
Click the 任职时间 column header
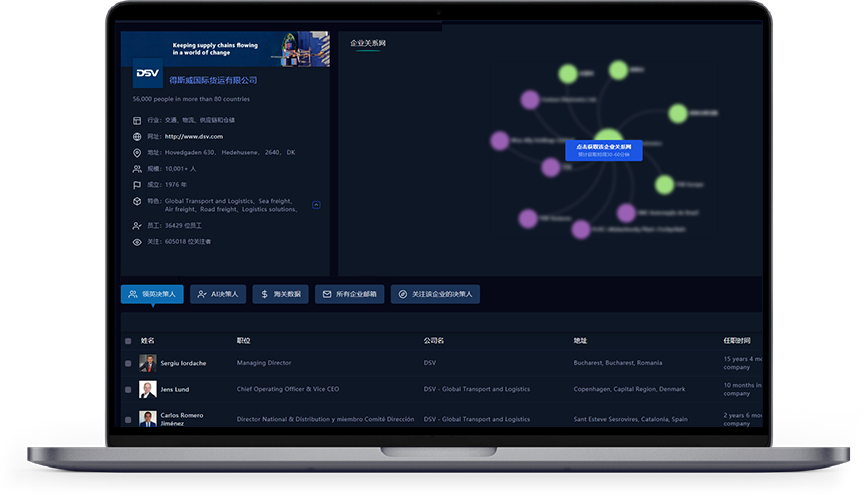(737, 341)
